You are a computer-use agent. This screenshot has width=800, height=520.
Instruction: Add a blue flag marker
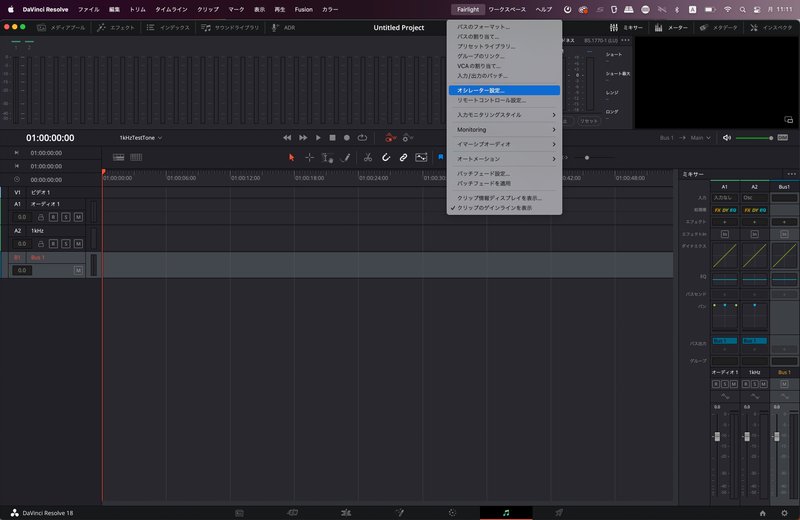441,157
